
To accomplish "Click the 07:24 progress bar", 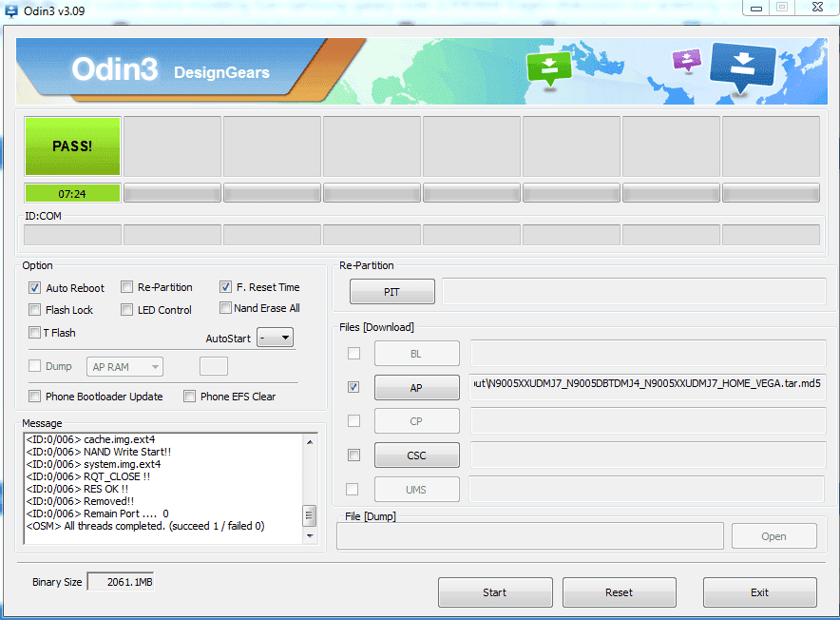I will tap(72, 193).
